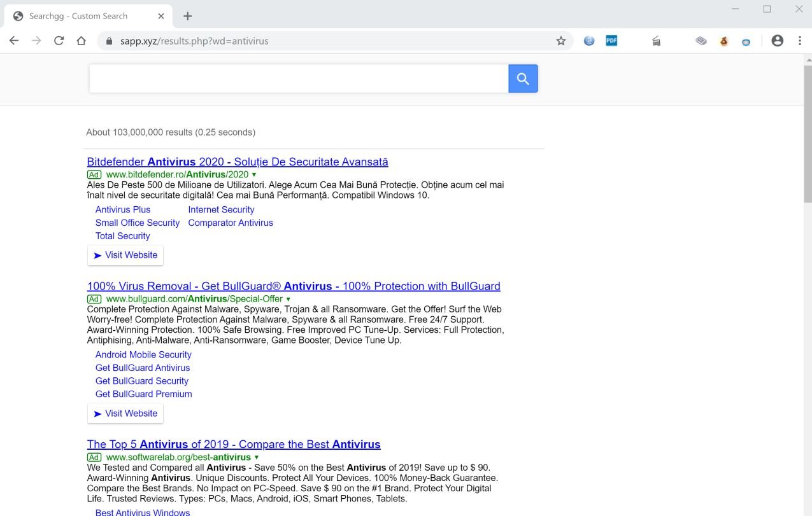Click Visit Website under the Bitdefender ad
This screenshot has height=516, width=812.
[x=125, y=255]
